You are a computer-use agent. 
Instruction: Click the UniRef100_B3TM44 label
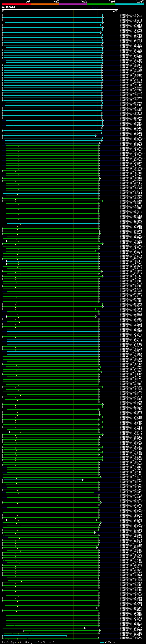coord(131,135)
